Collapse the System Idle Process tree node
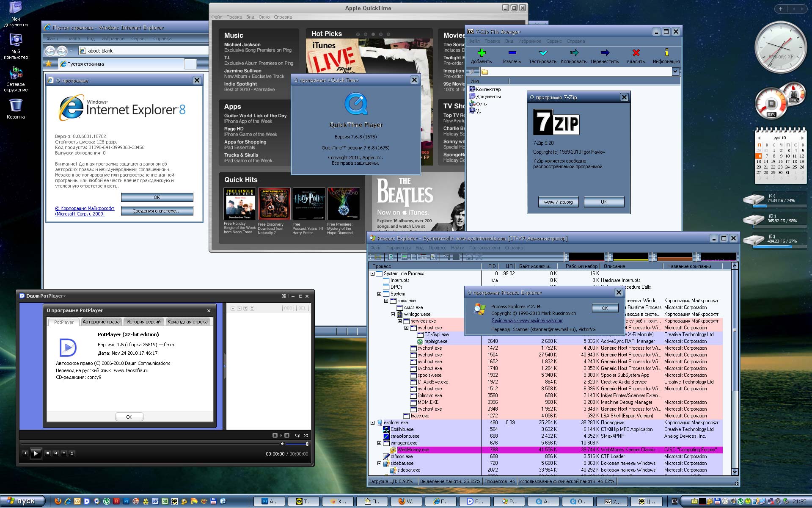The image size is (812, 508). tap(373, 274)
